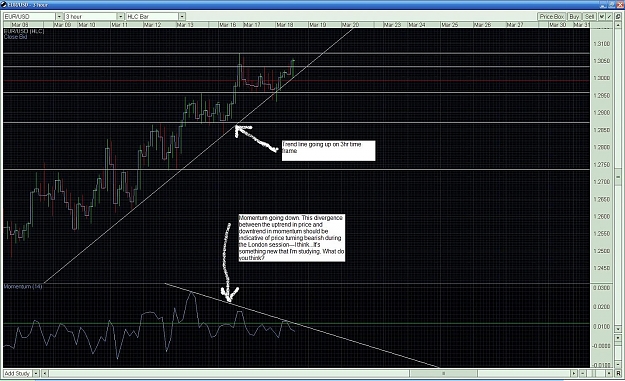Image resolution: width=625 pixels, height=381 pixels.
Task: Open the HLC Bar chart type dropdown arrow
Action: (x=182, y=16)
